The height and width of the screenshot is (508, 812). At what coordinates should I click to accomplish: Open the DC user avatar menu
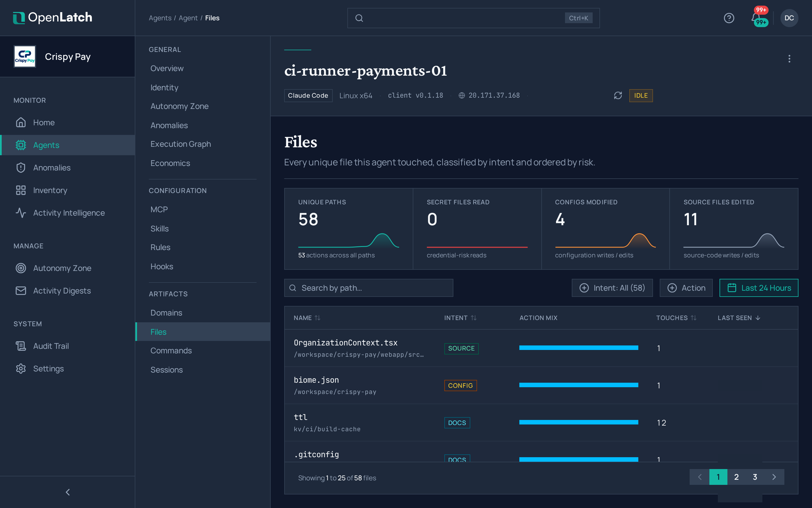point(789,18)
